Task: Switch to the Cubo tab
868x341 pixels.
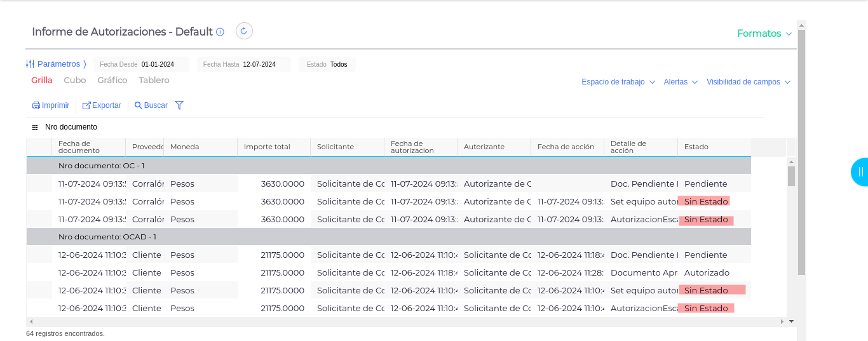Action: click(x=75, y=80)
